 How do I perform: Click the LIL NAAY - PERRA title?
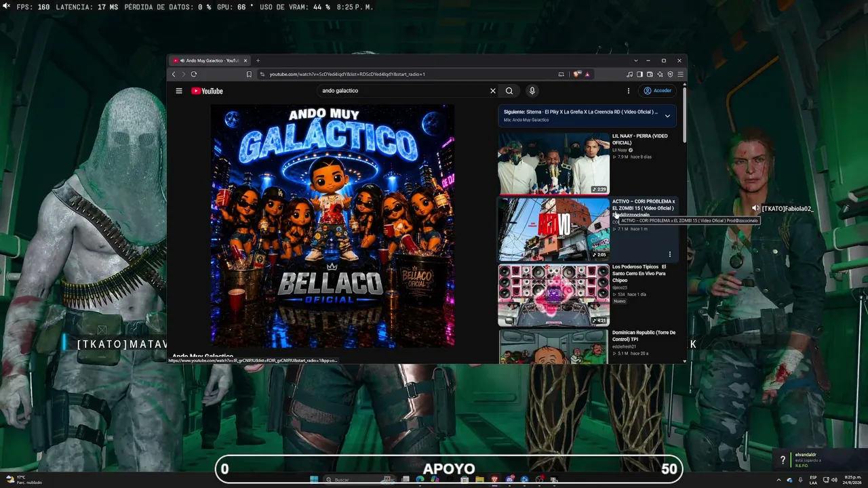coord(640,139)
